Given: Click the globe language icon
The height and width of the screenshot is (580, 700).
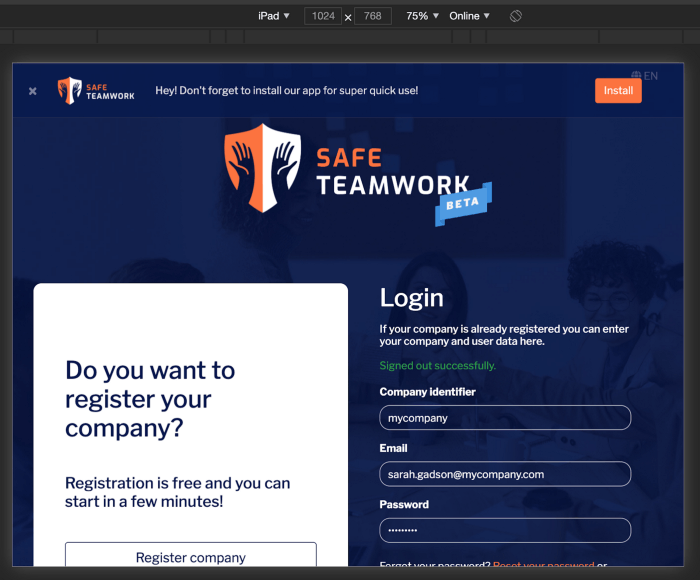Looking at the screenshot, I should coord(636,75).
